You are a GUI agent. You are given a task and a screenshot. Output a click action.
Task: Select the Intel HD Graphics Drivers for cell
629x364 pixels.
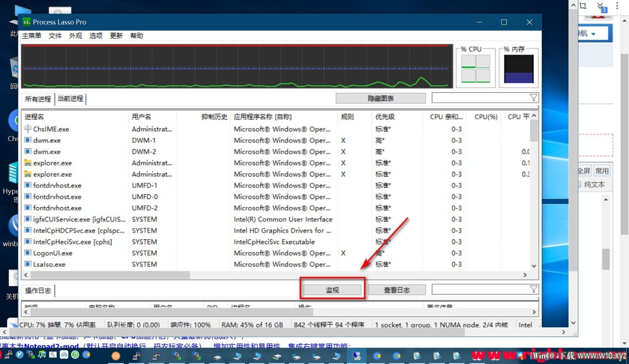point(282,230)
